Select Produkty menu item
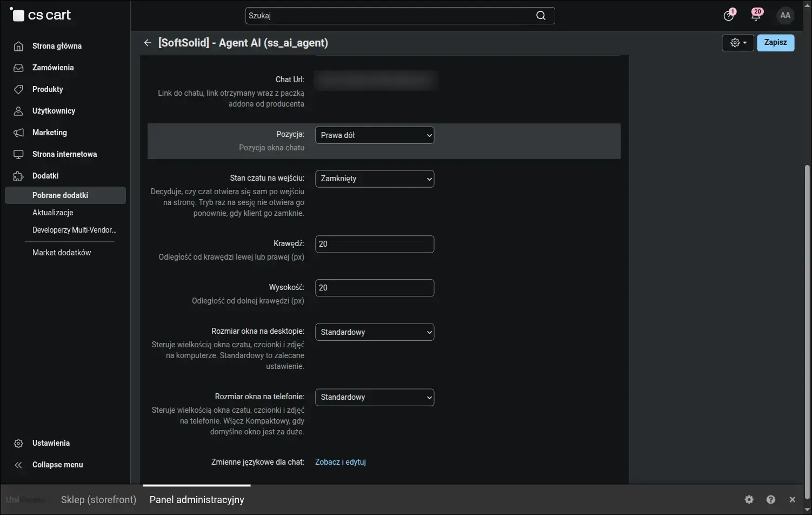The height and width of the screenshot is (515, 812). pyautogui.click(x=48, y=89)
